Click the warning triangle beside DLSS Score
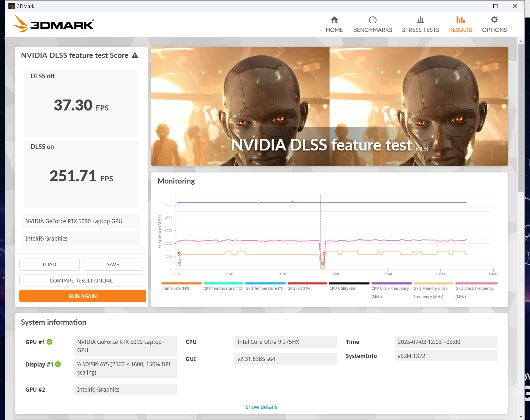530x420 pixels. tap(135, 55)
